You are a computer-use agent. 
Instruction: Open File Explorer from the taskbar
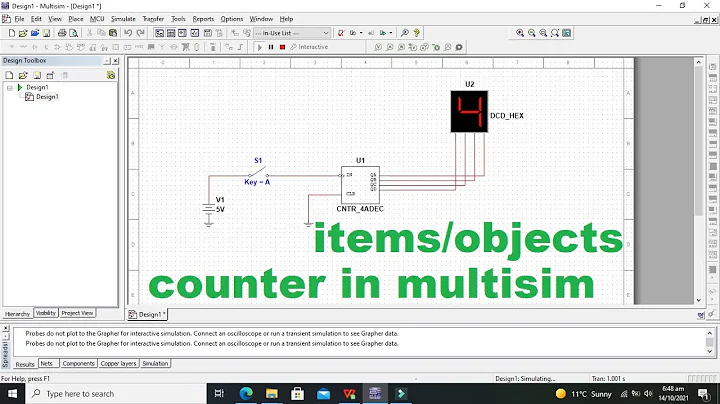click(272, 394)
